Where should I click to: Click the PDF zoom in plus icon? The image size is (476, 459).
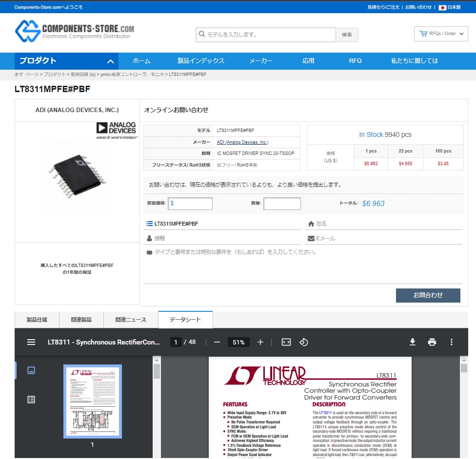tap(260, 342)
